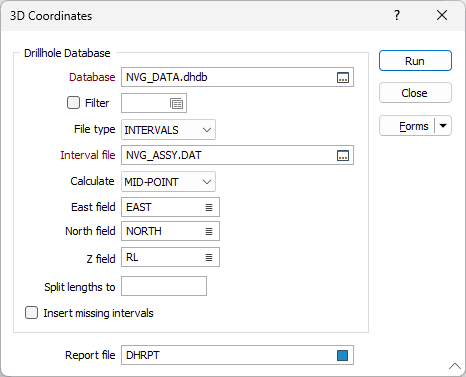Open the Forms button dropdown arrow
This screenshot has height=377, width=466.
coord(443,126)
